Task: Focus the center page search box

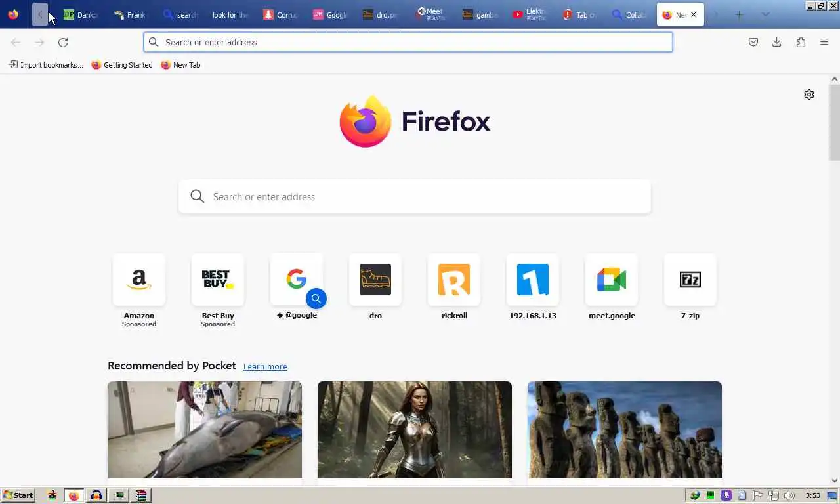Action: tap(415, 196)
